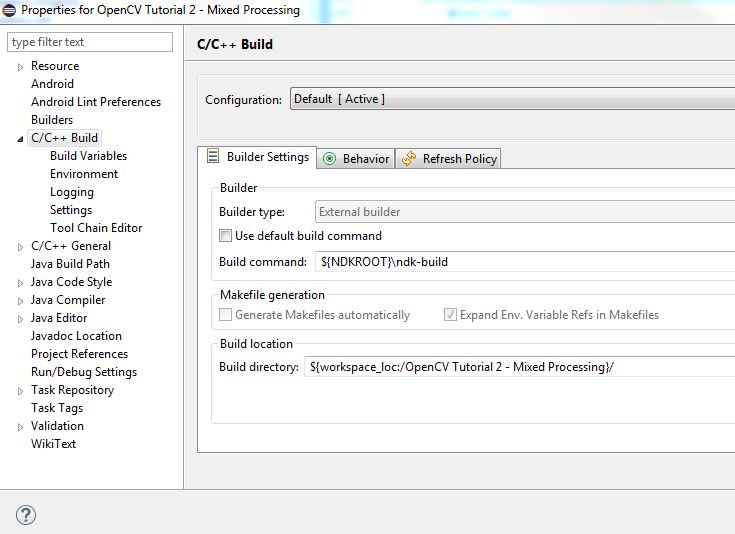Select Android Lint Preferences item
This screenshot has width=735, height=534.
[x=96, y=102]
